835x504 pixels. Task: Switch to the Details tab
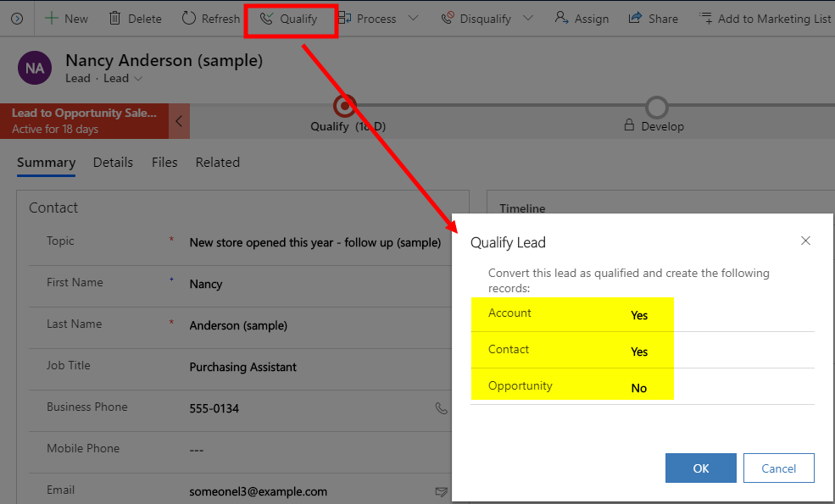113,163
